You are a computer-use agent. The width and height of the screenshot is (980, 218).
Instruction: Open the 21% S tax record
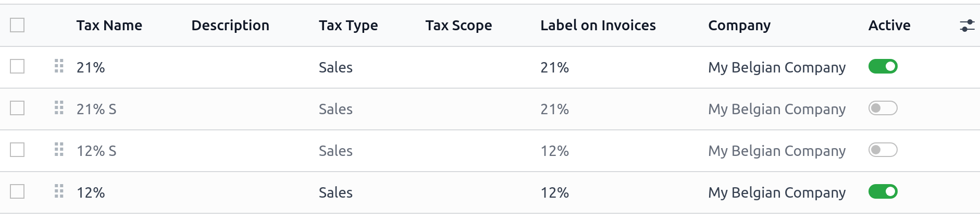[96, 109]
